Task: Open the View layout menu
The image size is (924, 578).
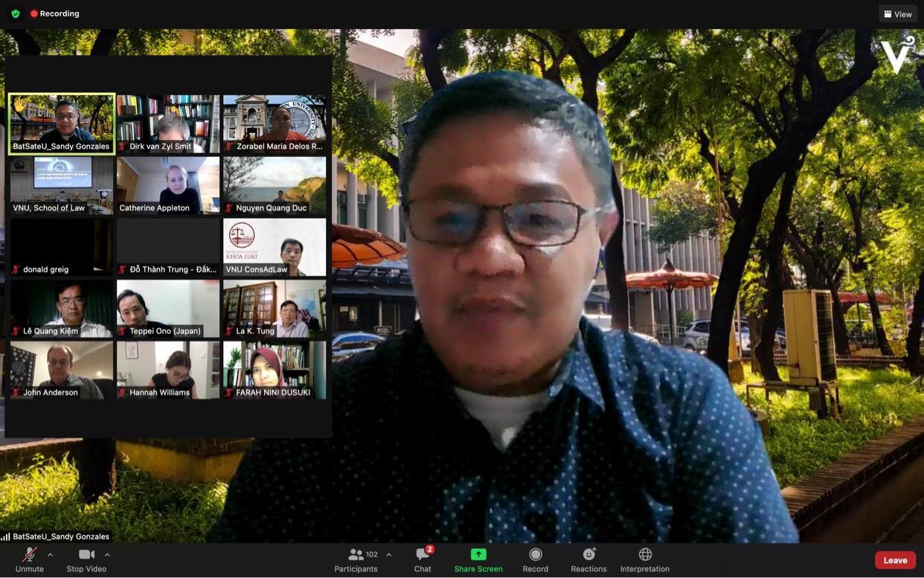Action: [x=898, y=14]
